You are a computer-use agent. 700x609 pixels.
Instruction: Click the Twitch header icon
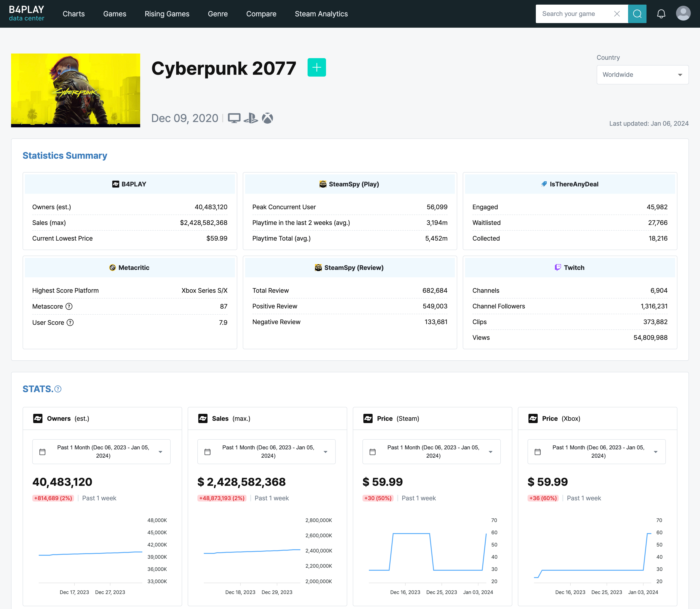point(558,267)
